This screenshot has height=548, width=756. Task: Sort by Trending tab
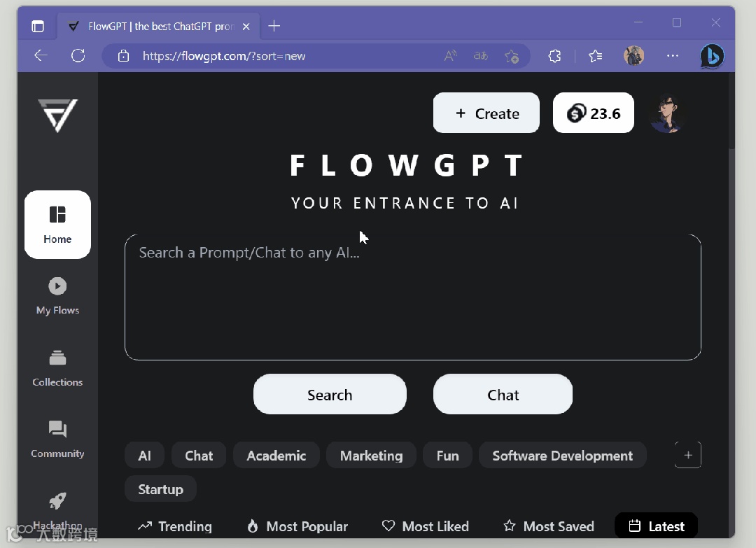pos(175,526)
